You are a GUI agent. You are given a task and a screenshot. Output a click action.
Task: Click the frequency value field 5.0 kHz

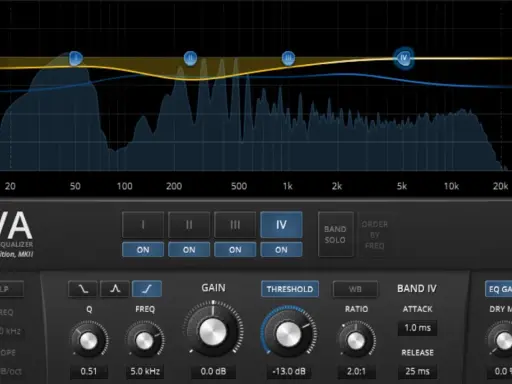145,371
